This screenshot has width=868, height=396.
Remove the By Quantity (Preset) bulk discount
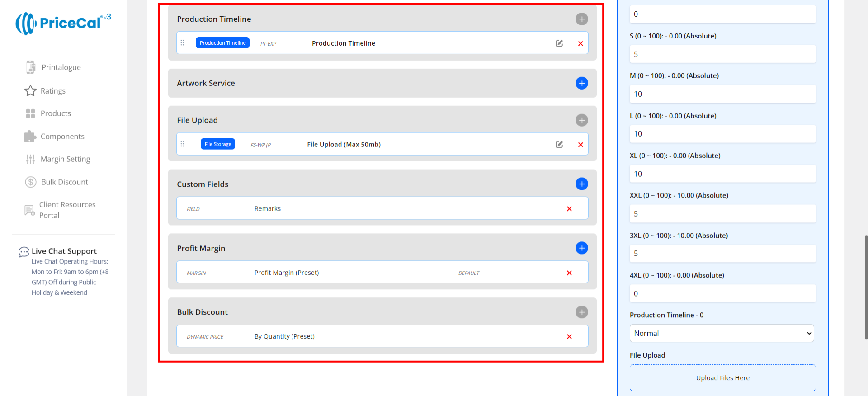point(569,337)
